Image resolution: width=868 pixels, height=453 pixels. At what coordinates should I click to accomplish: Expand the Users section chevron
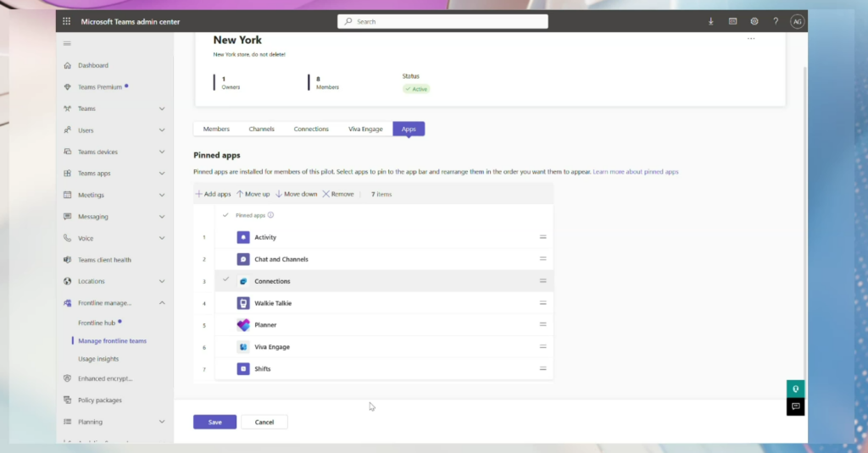pos(162,130)
